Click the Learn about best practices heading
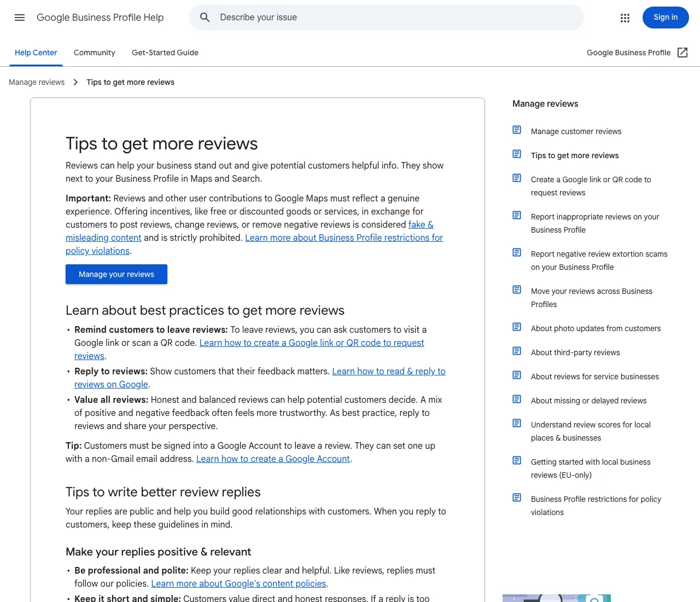Screen dimensions: 700x602 point(205,310)
